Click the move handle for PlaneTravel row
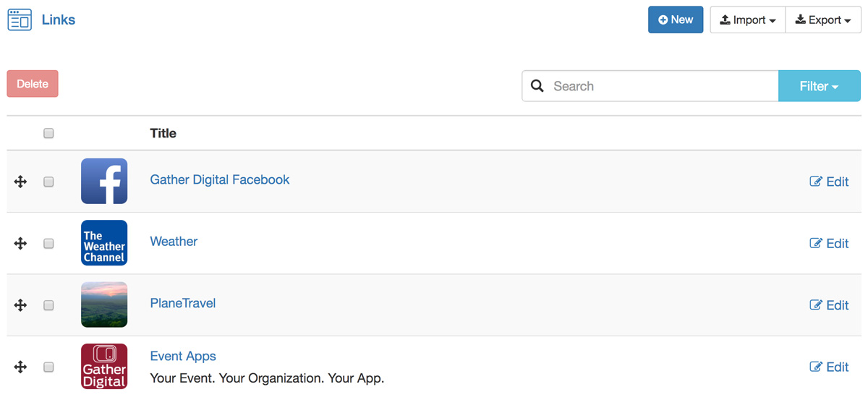The width and height of the screenshot is (868, 400). pyautogui.click(x=20, y=305)
